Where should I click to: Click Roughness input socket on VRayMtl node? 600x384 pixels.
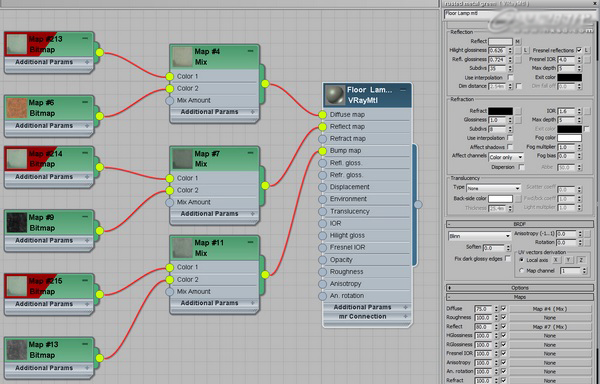323,272
